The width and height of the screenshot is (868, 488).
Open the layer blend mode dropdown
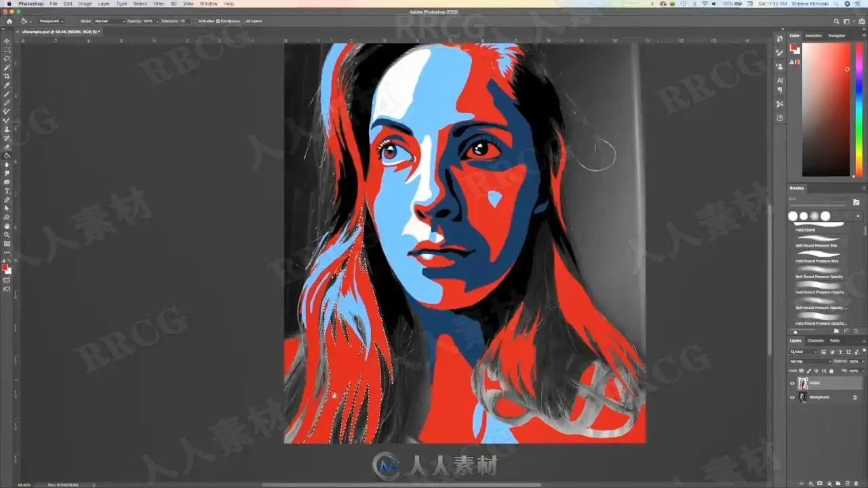click(811, 361)
